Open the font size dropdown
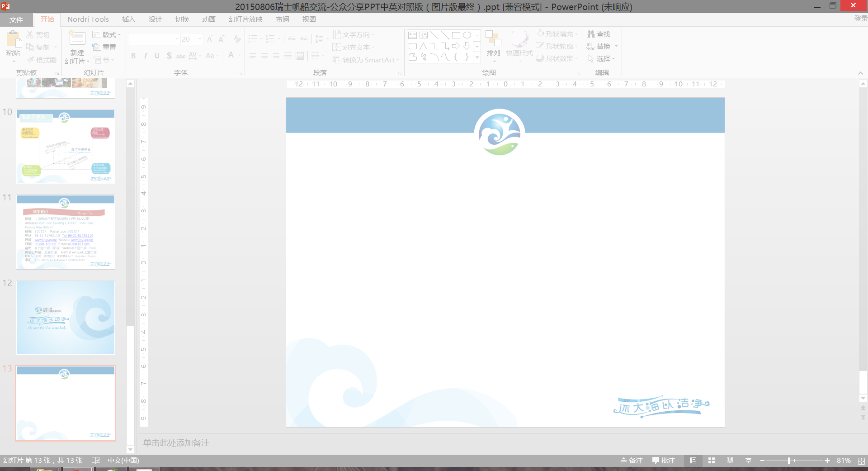This screenshot has height=471, width=868. [x=200, y=39]
